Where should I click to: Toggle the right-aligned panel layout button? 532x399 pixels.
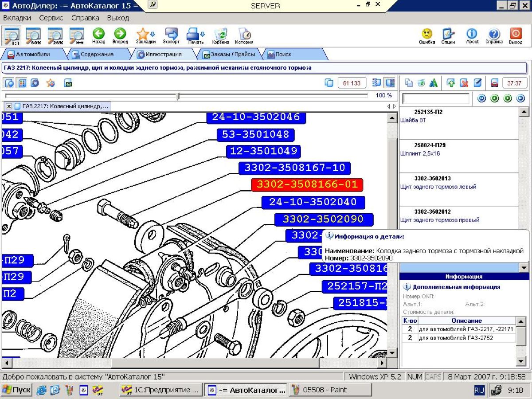(x=390, y=83)
